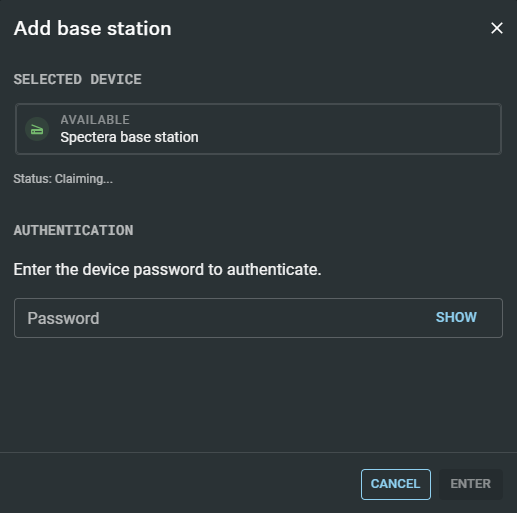Click the Status: Claiming... text

click(63, 179)
